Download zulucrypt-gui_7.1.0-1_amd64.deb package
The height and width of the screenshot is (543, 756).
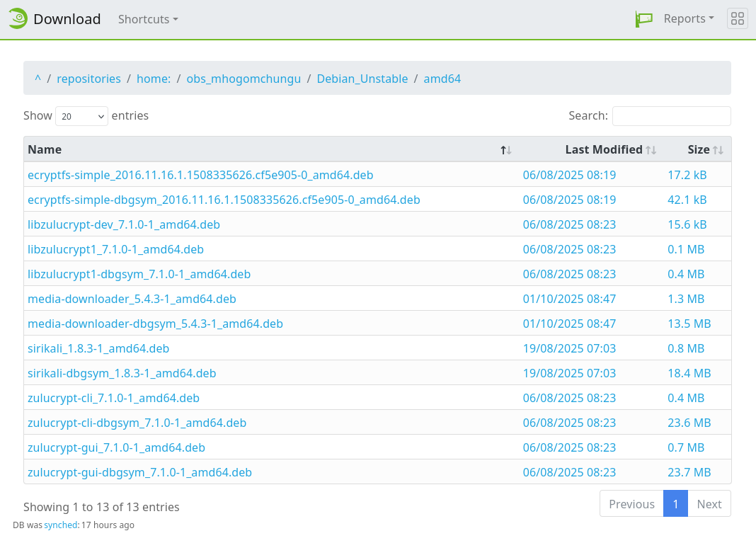pos(116,447)
